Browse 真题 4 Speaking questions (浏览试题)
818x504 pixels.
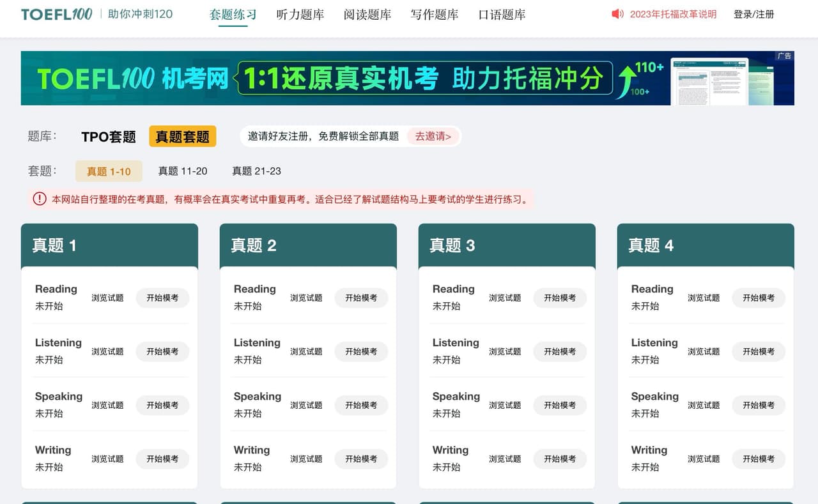pyautogui.click(x=704, y=405)
